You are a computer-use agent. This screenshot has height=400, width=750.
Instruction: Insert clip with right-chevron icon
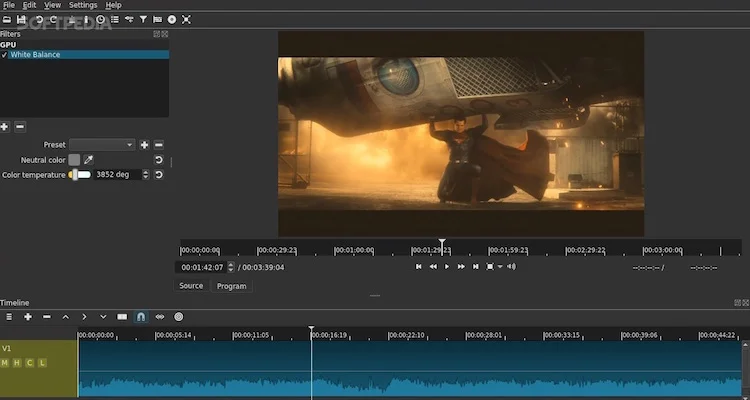point(84,317)
